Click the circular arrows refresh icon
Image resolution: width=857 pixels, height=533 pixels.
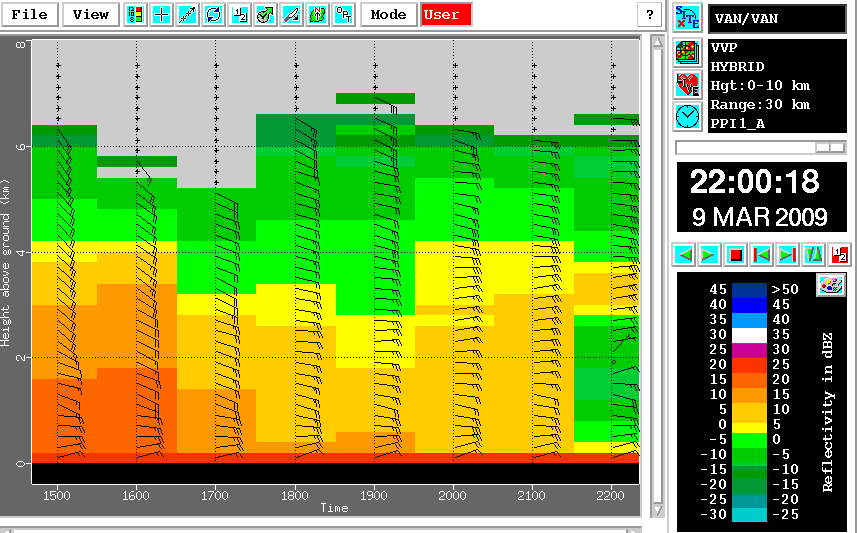coord(213,15)
